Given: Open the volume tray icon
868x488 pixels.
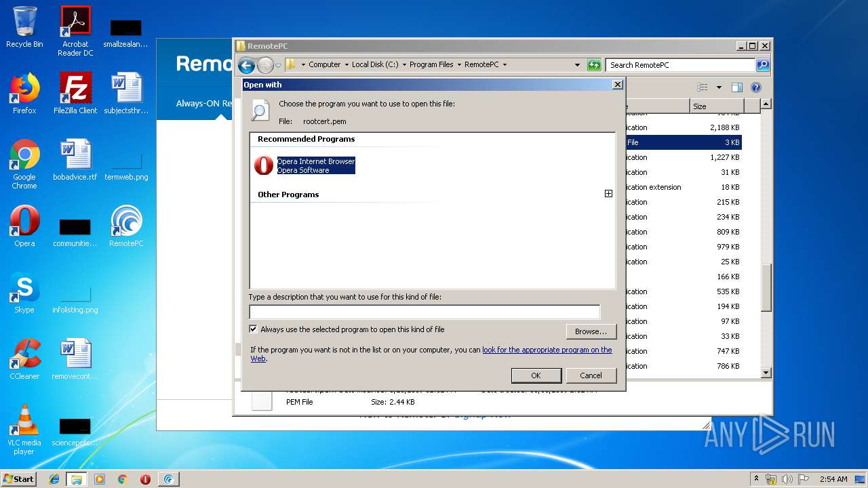Looking at the screenshot, I should coord(787,479).
